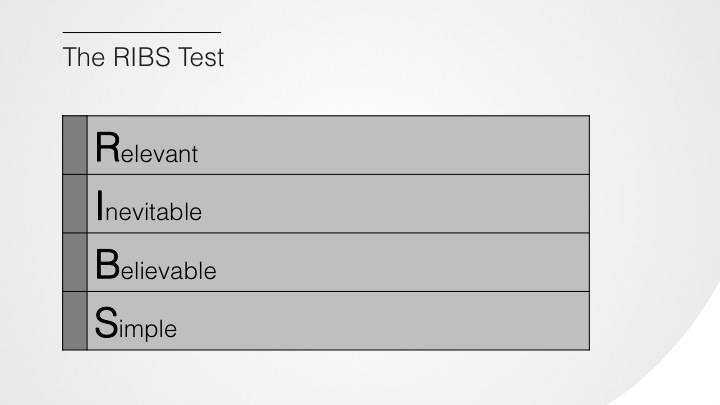Viewport: 720px width, 405px height.
Task: Click the word "RIBS" in the title
Action: click(142, 57)
